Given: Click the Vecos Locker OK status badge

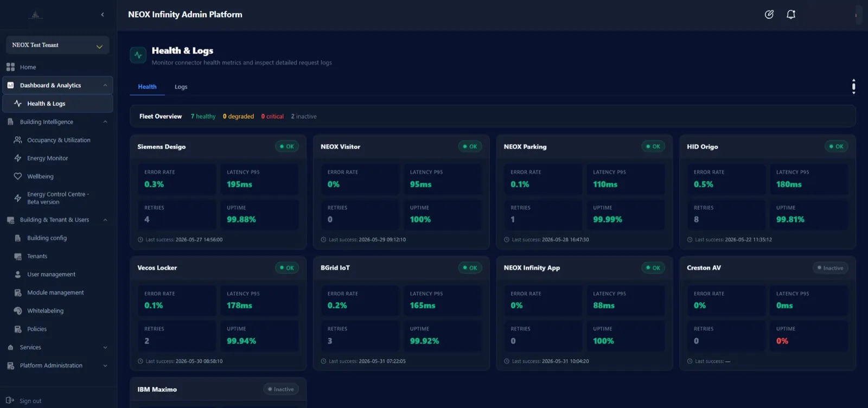Looking at the screenshot, I should tap(286, 268).
